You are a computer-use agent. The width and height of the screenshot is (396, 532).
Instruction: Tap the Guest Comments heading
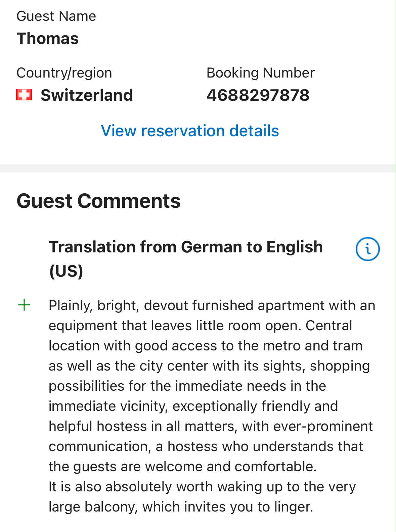pyautogui.click(x=99, y=201)
